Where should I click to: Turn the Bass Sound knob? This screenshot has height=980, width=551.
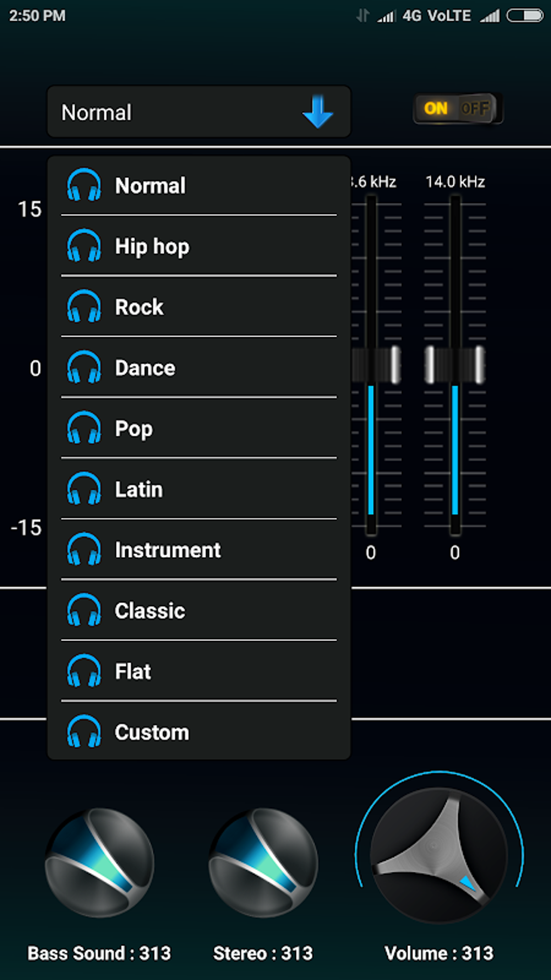99,862
